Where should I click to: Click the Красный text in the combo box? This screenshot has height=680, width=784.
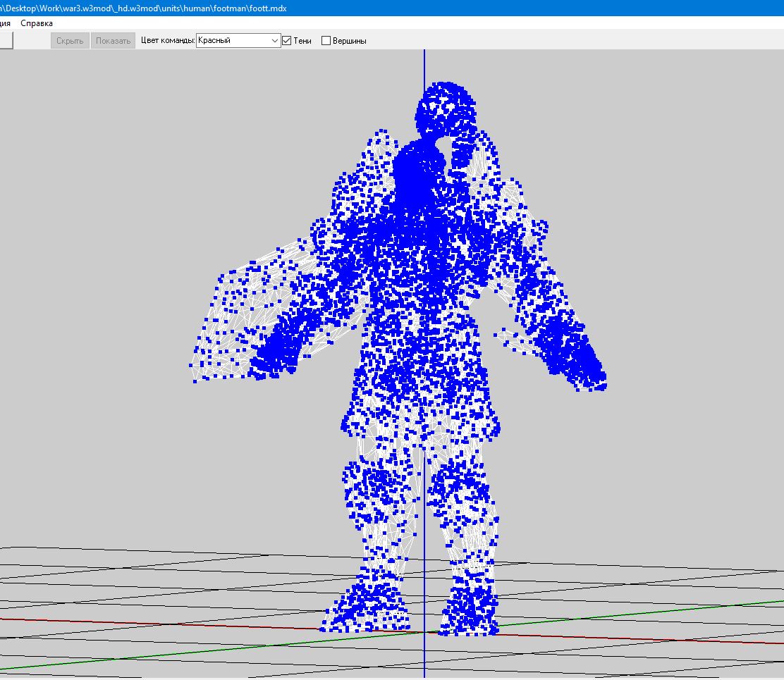[214, 41]
